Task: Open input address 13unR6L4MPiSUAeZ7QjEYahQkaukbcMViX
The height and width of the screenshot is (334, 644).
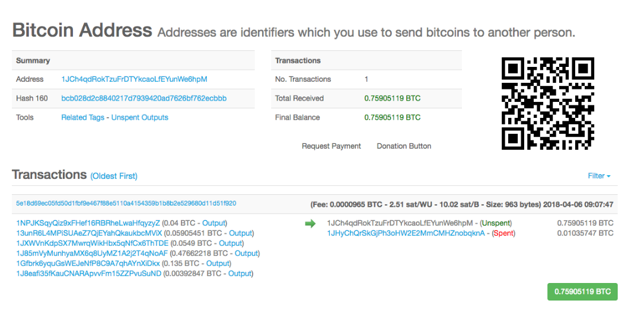Action: pyautogui.click(x=89, y=233)
